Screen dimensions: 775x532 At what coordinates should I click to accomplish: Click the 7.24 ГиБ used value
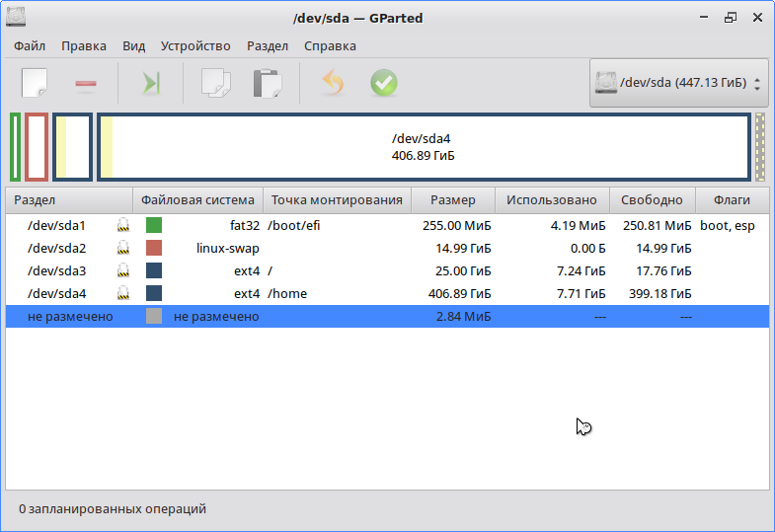(x=581, y=270)
